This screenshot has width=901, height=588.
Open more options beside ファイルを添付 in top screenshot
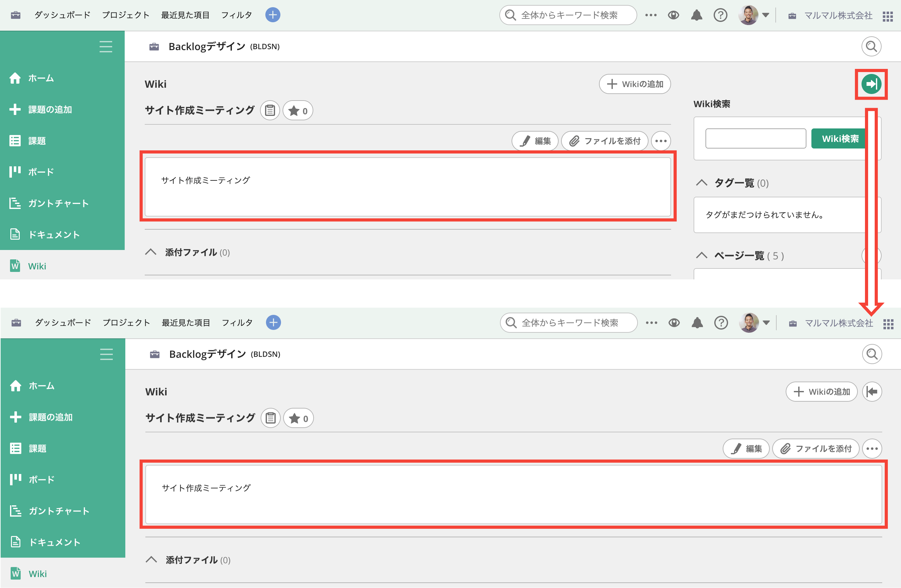tap(661, 141)
